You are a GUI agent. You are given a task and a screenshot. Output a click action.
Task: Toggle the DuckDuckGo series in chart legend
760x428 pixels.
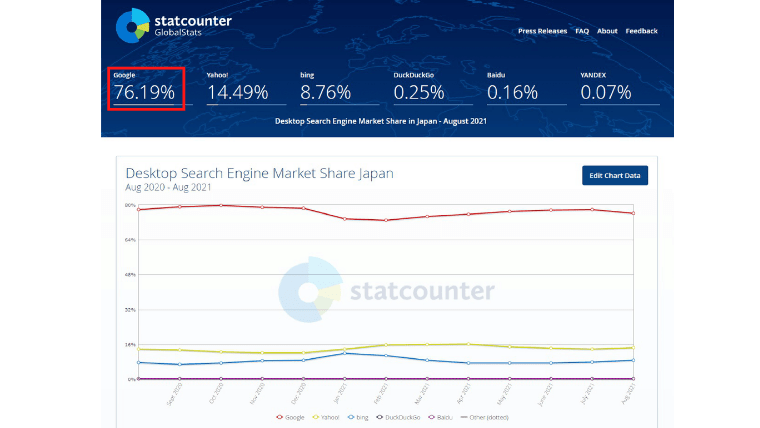tap(400, 416)
